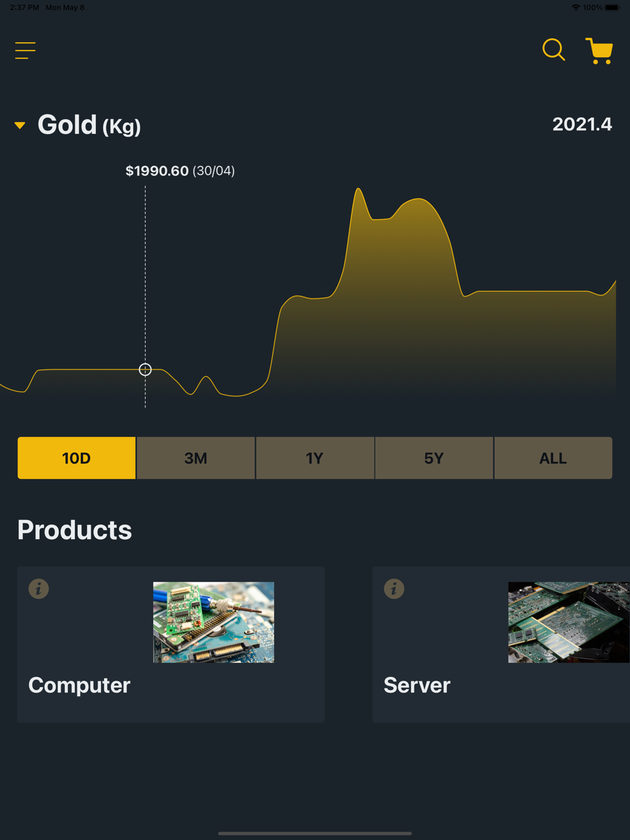The height and width of the screenshot is (840, 630).
Task: Open the Server product photo
Action: (x=568, y=622)
